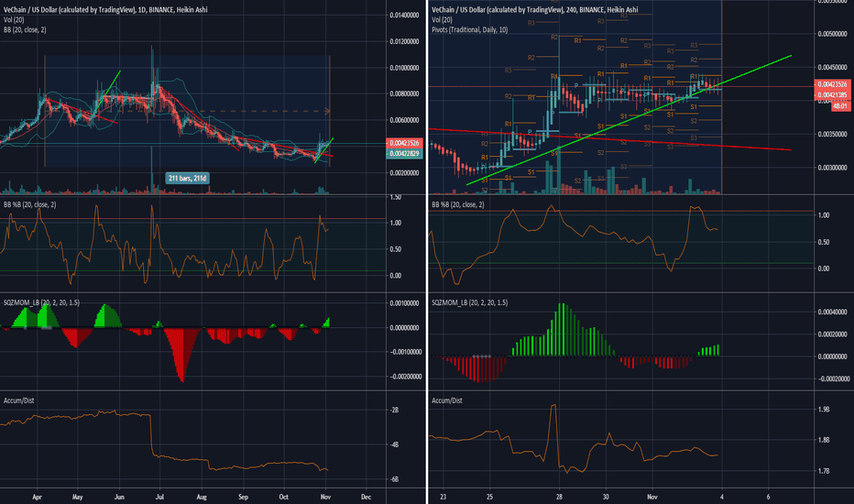Click the 0.00040000 SQZMOM axis value
The height and width of the screenshot is (504, 854).
[x=833, y=312]
